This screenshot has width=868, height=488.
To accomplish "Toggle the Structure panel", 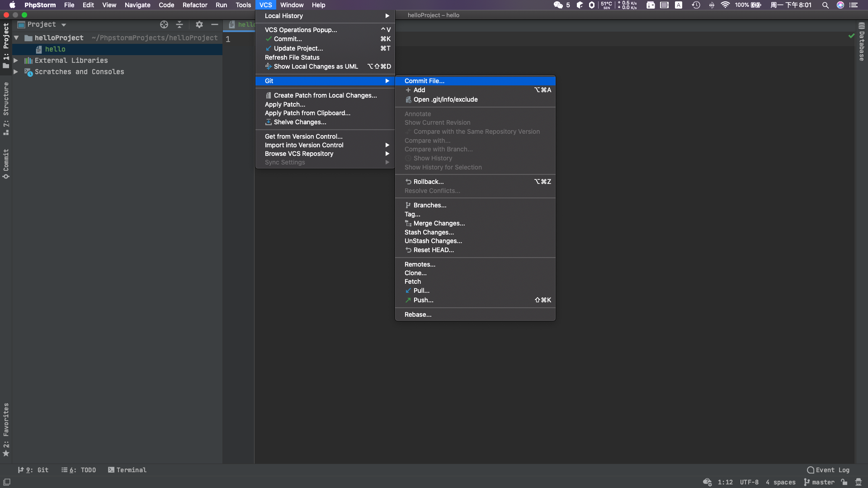I will click(x=6, y=106).
